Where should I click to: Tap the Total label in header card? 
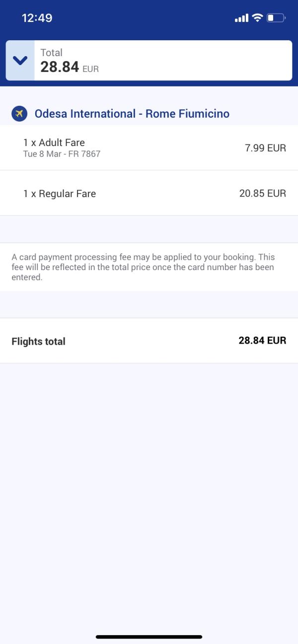(51, 53)
